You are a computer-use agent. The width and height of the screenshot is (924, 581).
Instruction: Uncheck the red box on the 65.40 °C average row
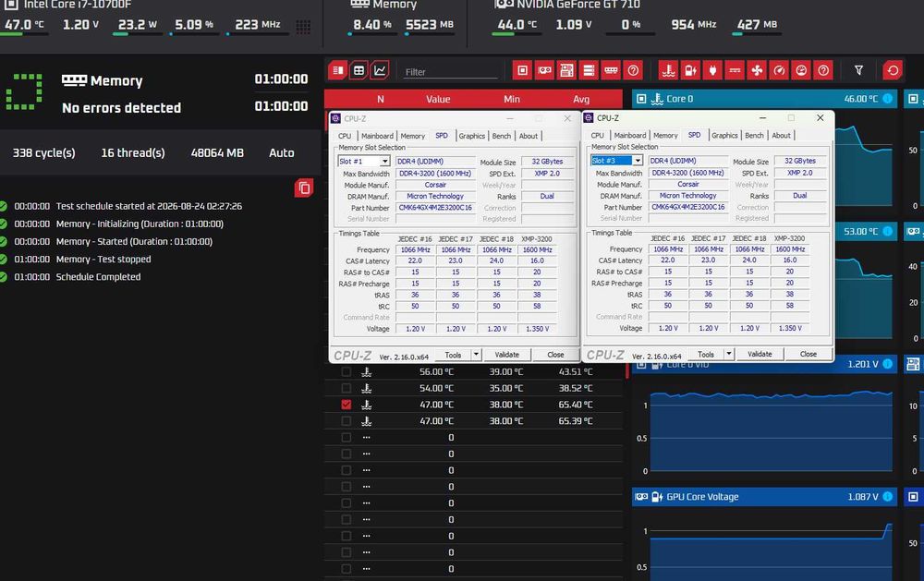pos(346,405)
